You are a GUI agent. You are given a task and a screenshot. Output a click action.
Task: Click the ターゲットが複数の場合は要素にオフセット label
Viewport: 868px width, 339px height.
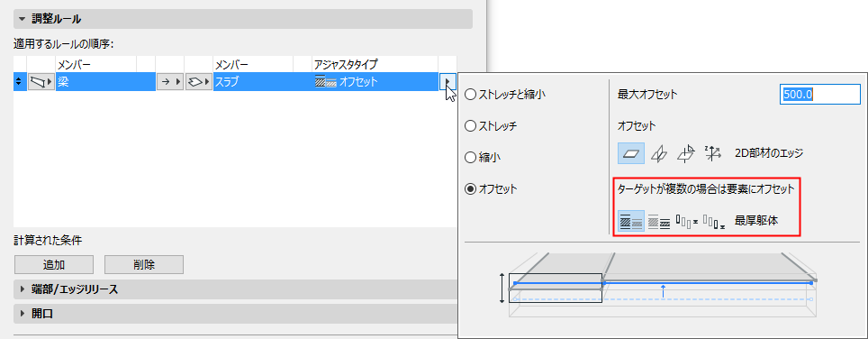(x=706, y=189)
